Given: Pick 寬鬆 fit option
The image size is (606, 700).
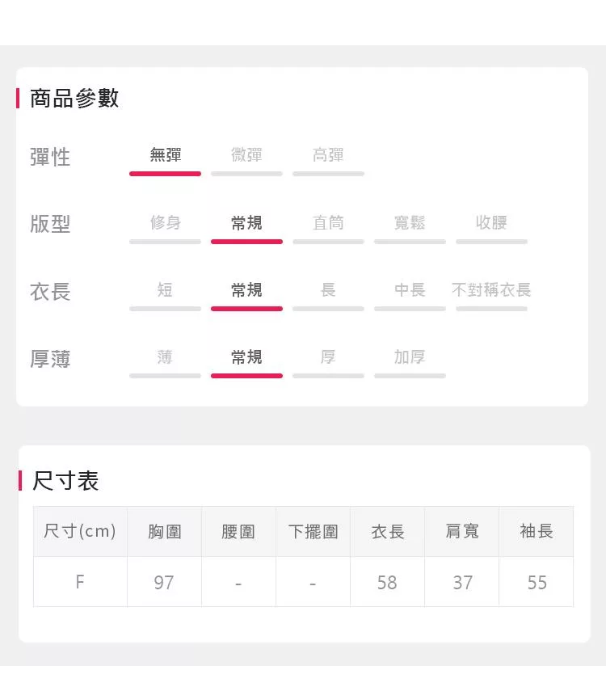Looking at the screenshot, I should click(x=410, y=223).
